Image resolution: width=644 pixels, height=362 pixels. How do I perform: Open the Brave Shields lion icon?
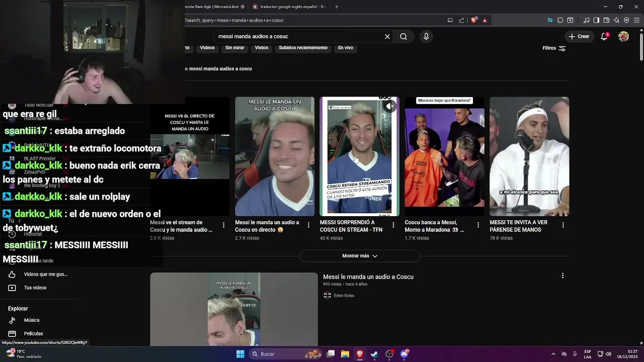point(474,20)
